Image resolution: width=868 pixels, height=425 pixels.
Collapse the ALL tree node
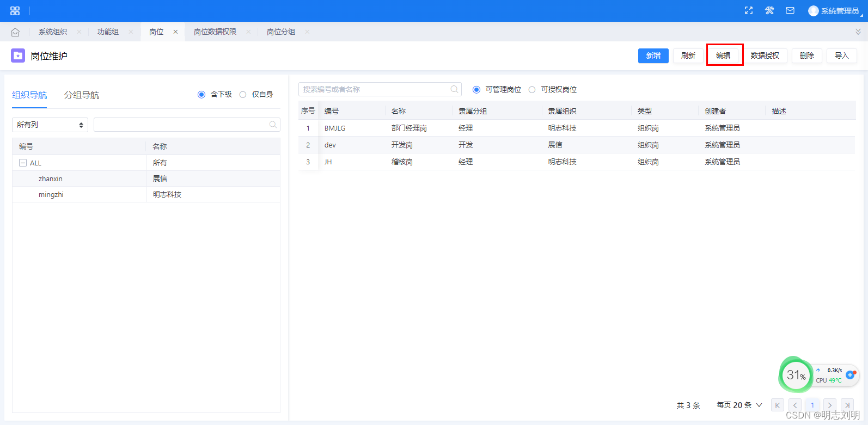23,163
